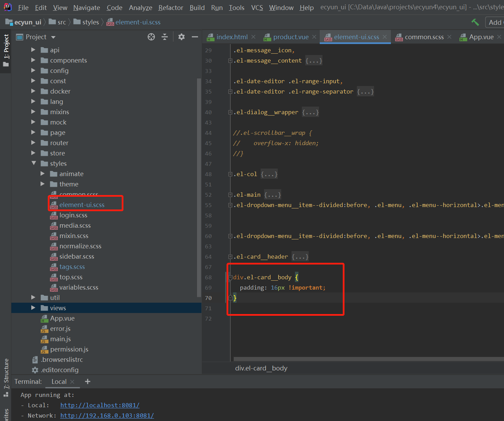This screenshot has height=421, width=504.
Task: Expand the api folder
Action: click(x=33, y=50)
